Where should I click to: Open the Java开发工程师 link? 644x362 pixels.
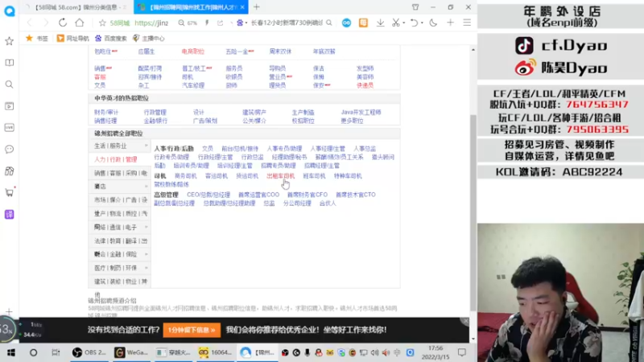pyautogui.click(x=361, y=112)
